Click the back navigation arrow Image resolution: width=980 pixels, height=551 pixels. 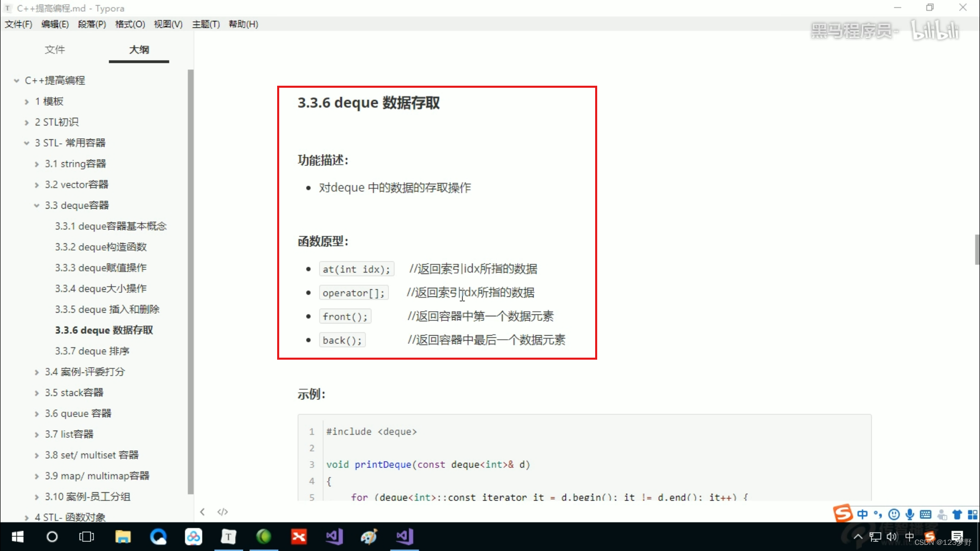202,512
